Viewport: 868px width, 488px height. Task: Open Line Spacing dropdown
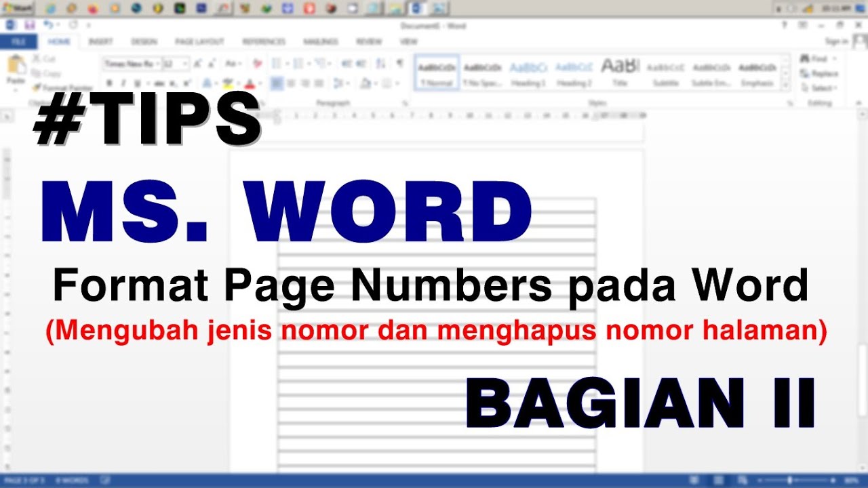(x=342, y=83)
